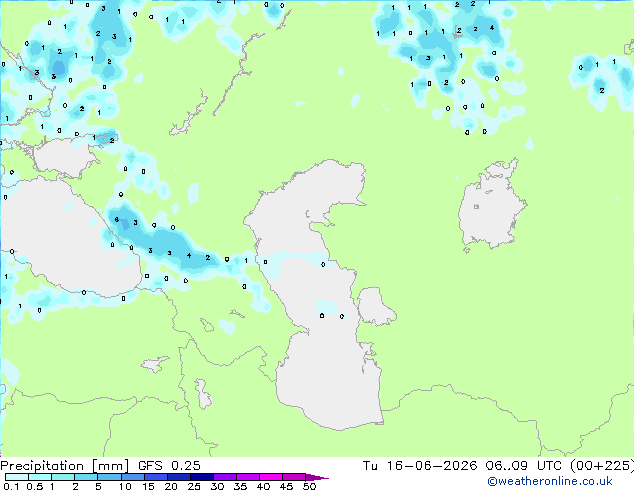Click the '6' precipitation value on the map
Viewport: 634px width, 490px height.
click(116, 220)
